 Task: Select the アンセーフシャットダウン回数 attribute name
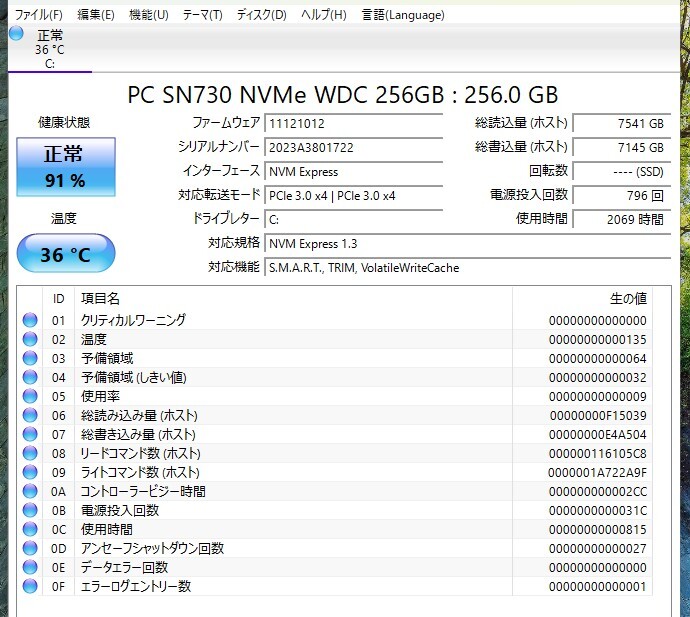coord(152,548)
